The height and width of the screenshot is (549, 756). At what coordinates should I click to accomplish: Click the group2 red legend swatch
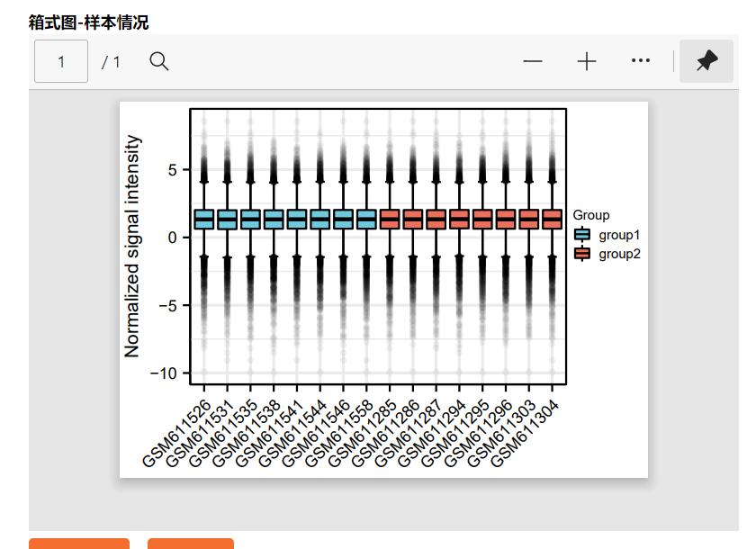click(582, 254)
